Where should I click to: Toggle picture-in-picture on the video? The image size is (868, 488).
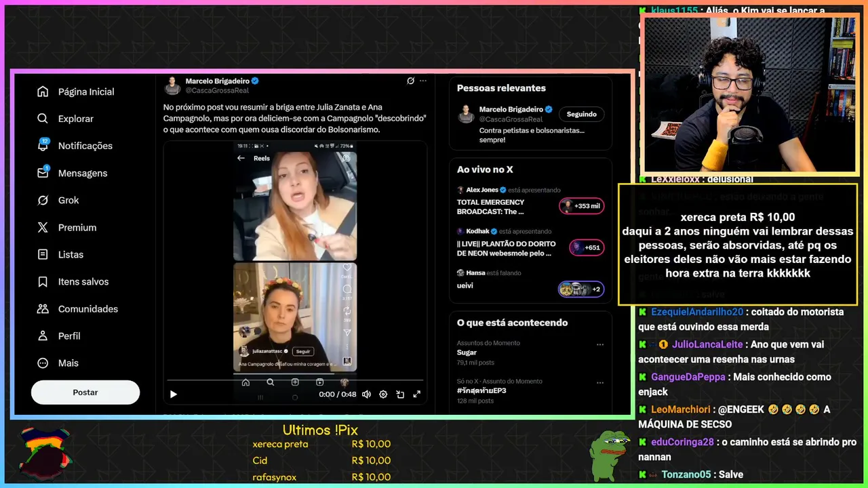400,394
